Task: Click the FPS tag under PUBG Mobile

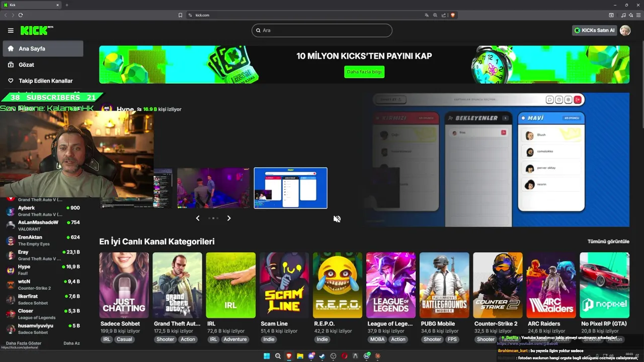Action: click(452, 339)
